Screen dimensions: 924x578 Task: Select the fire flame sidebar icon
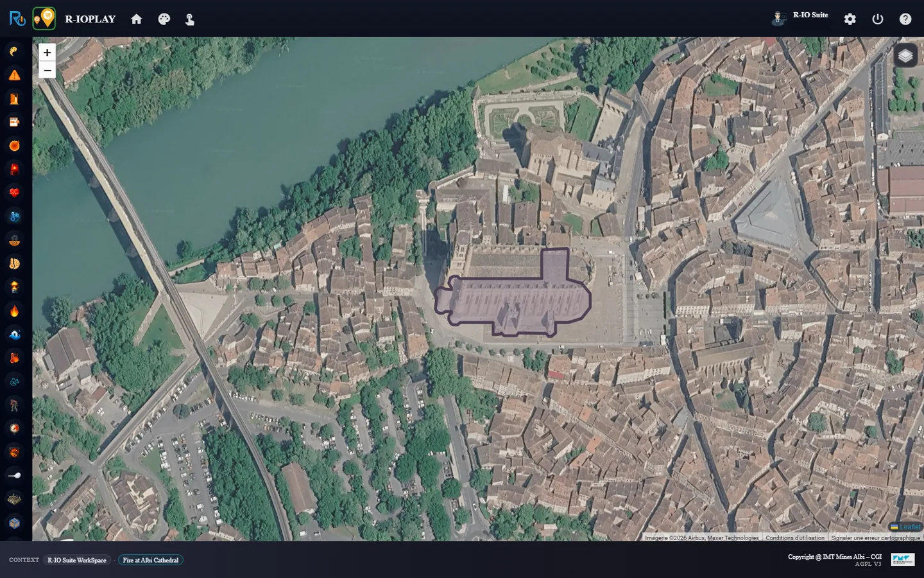14,311
